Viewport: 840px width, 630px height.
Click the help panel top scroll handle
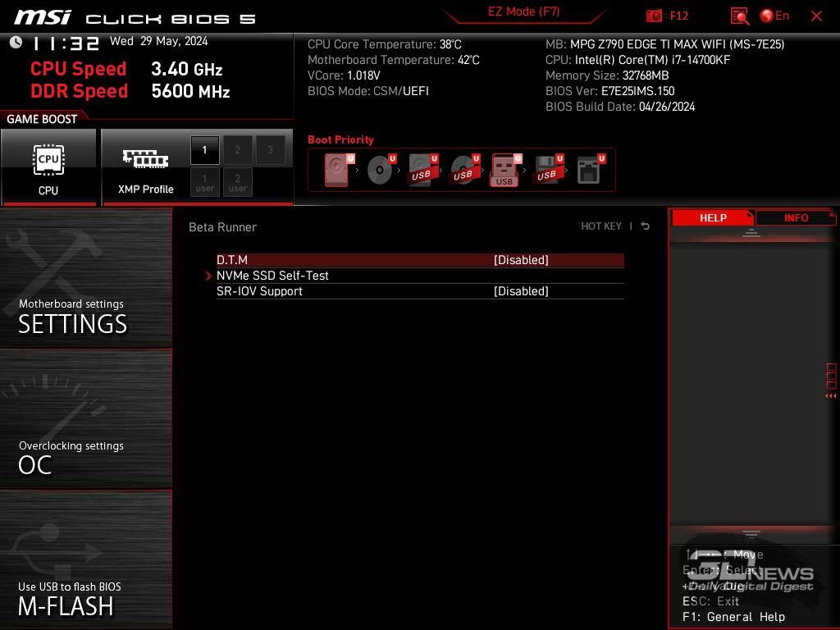pos(751,232)
